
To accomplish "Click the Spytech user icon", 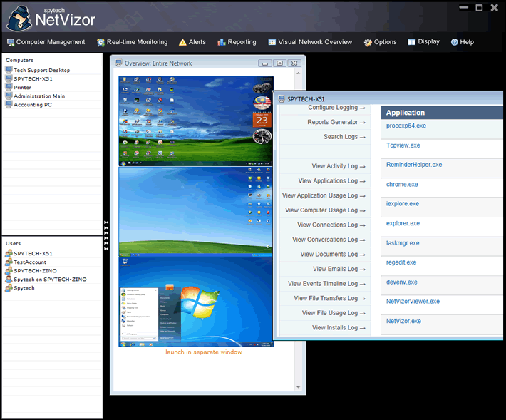I will tap(9, 287).
